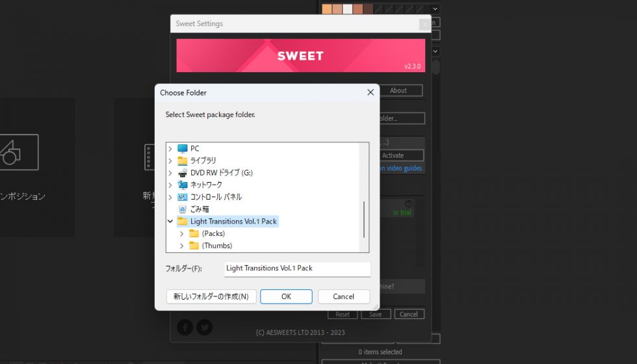Open the Facebook icon in Sweet Settings
Viewport: 637px width, 364px height.
[x=185, y=327]
